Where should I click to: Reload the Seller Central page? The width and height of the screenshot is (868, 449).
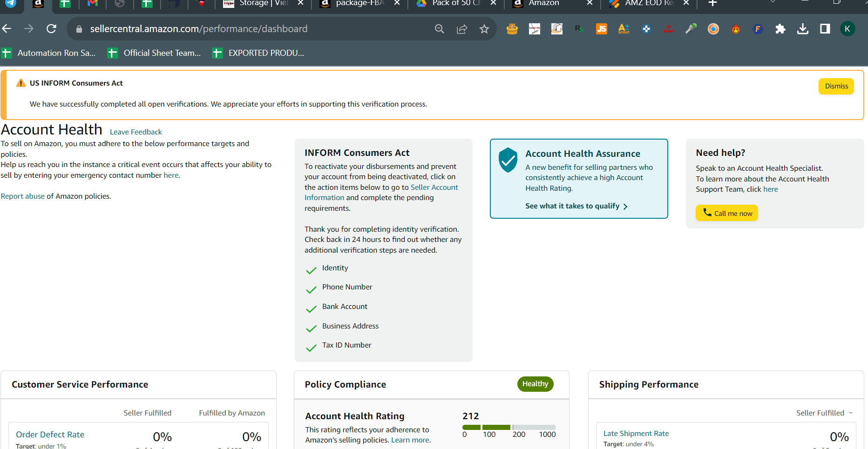[51, 29]
